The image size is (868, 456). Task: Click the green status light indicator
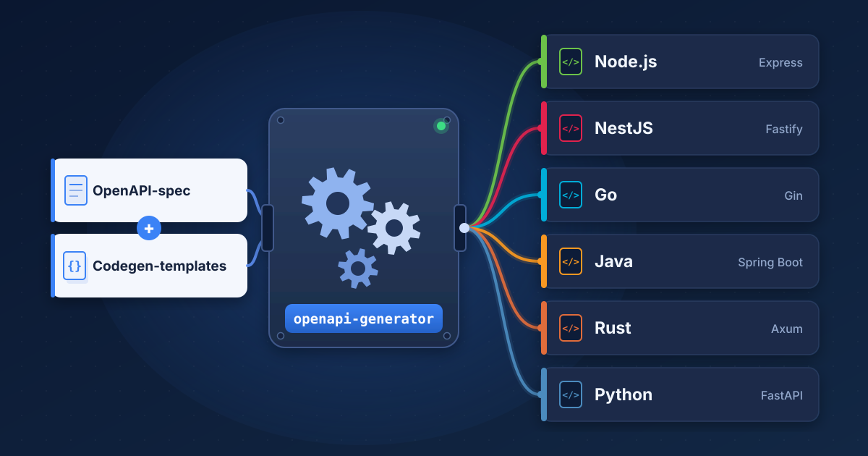click(x=441, y=126)
